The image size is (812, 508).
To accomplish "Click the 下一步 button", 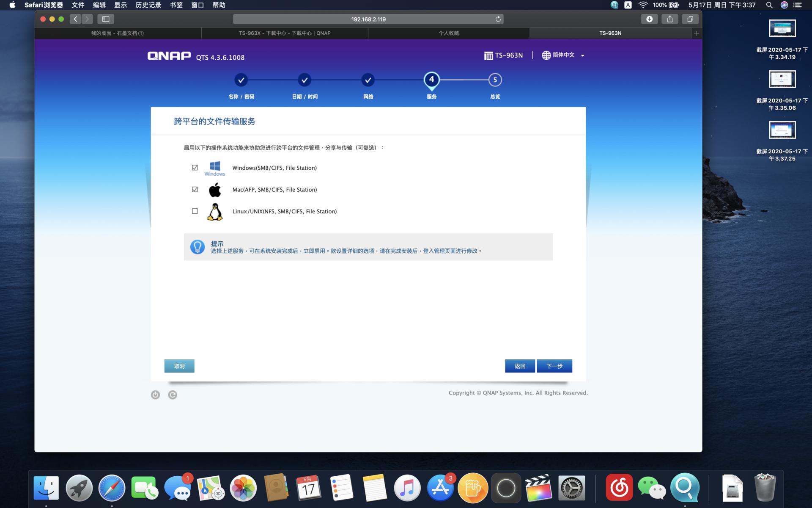I will pos(554,366).
